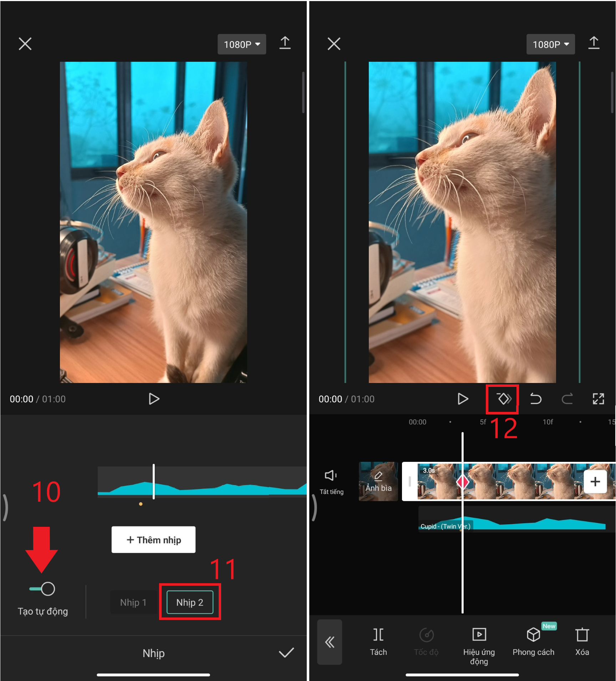Image resolution: width=616 pixels, height=681 pixels.
Task: Choose the Nhịp 1 beat option
Action: [x=133, y=602]
